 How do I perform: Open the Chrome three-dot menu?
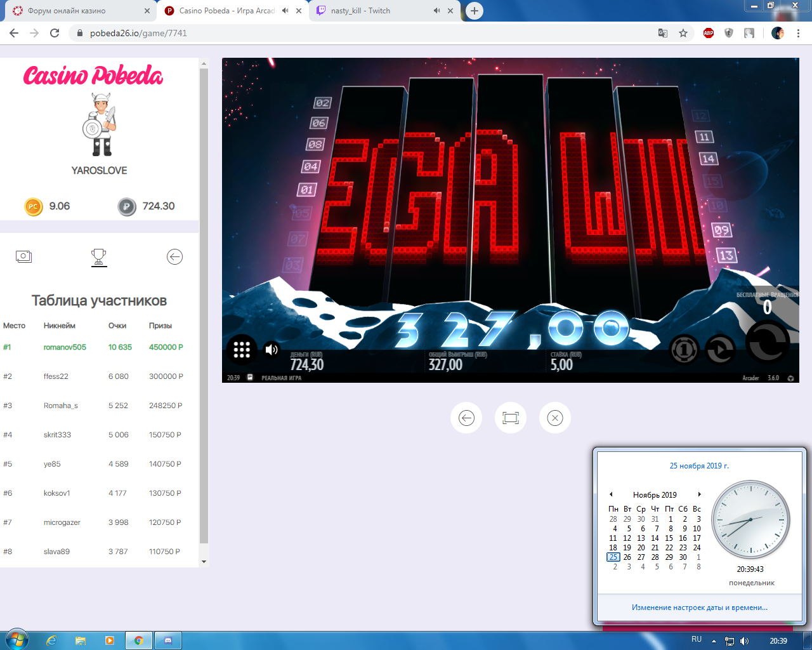pos(798,33)
